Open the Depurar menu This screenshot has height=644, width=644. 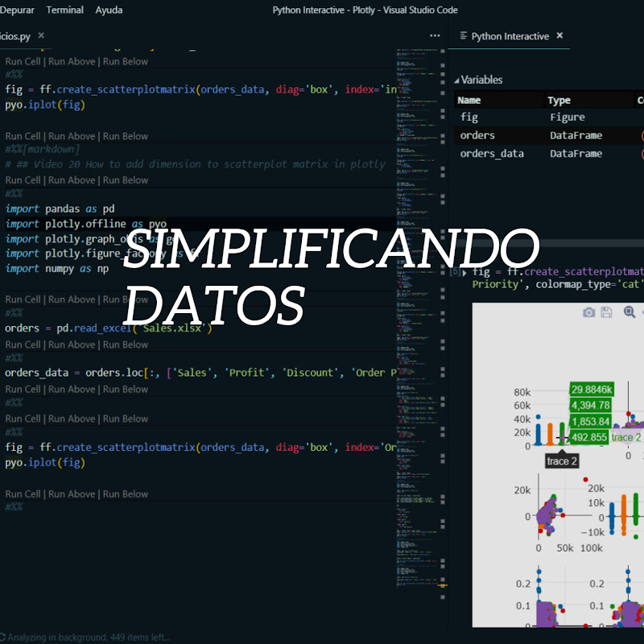(16, 10)
